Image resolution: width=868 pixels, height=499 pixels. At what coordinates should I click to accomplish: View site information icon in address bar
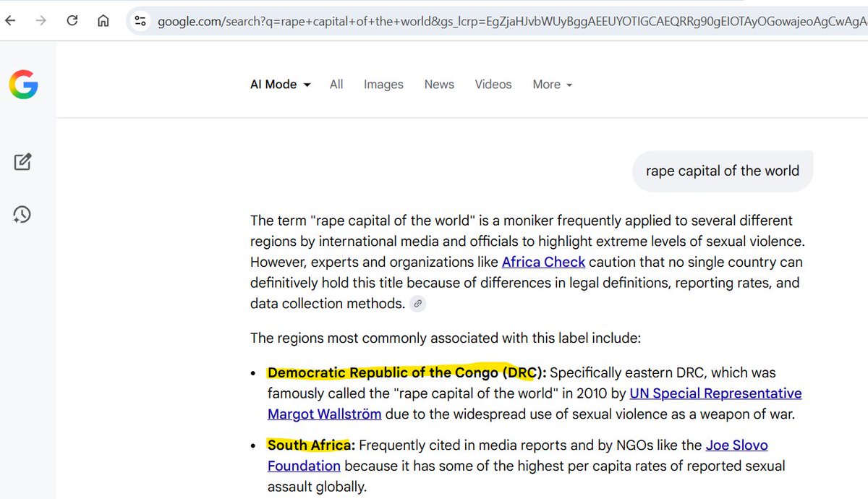pos(141,20)
